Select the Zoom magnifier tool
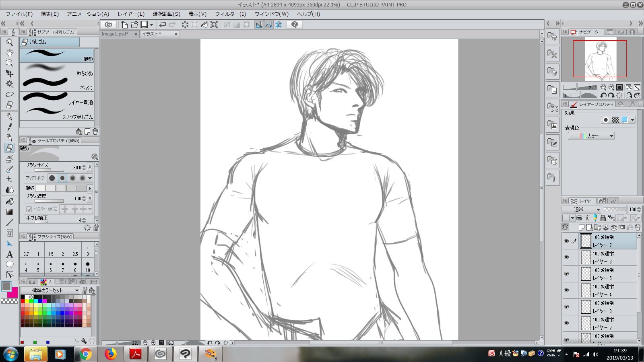This screenshot has height=362, width=644. pos(10,42)
